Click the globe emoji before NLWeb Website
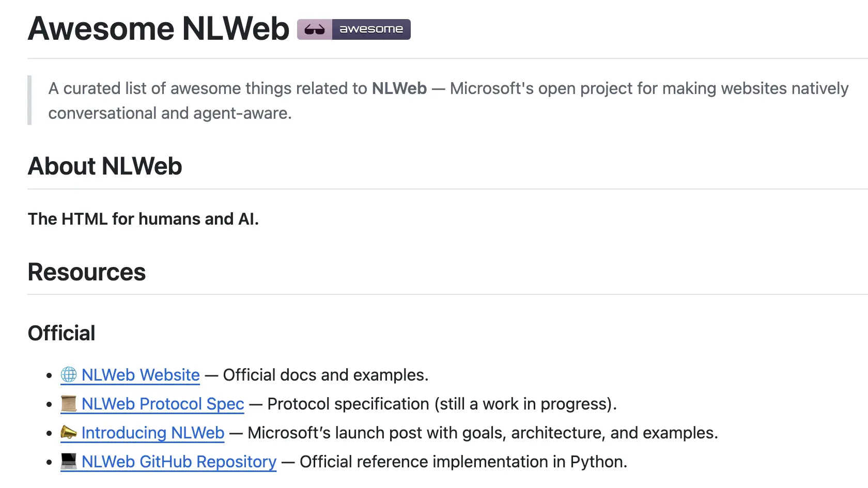Screen dimensions: 868x488 tap(69, 374)
